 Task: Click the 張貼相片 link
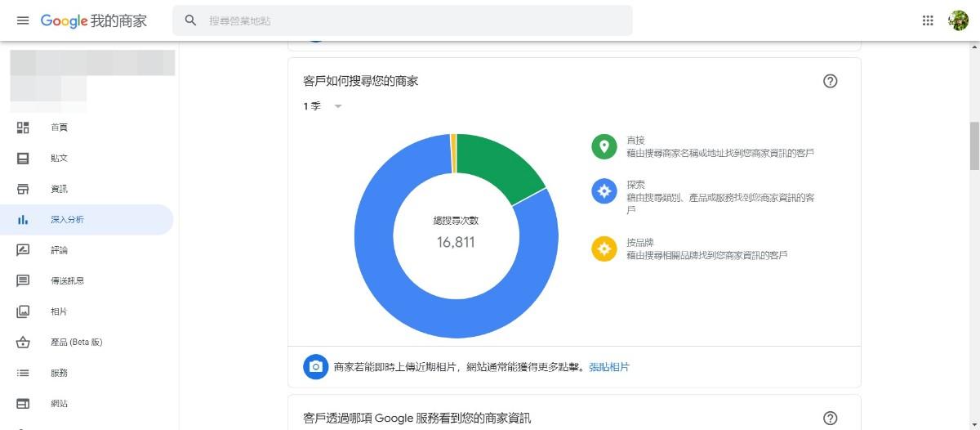pyautogui.click(x=609, y=367)
